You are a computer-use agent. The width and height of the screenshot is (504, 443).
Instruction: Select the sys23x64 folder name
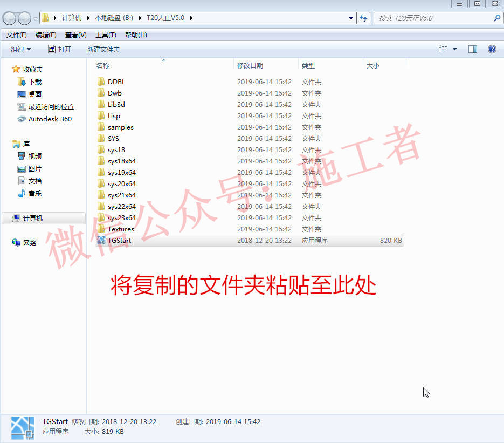point(122,218)
